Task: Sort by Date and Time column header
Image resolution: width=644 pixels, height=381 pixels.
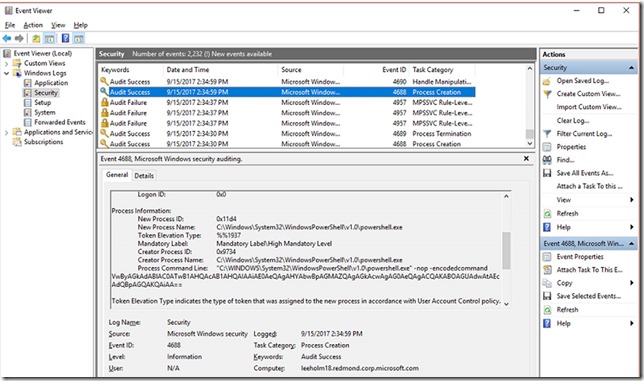Action: (x=221, y=70)
